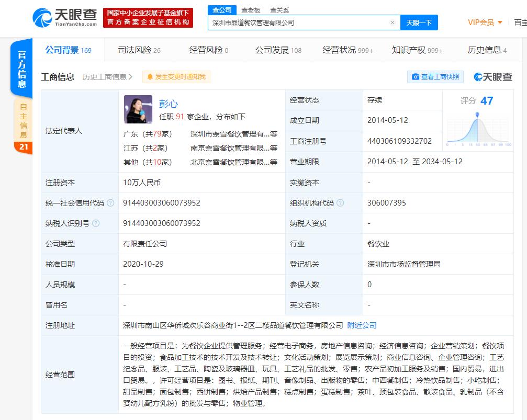Clear the search box with the × icon
This screenshot has width=527, height=420.
point(392,22)
